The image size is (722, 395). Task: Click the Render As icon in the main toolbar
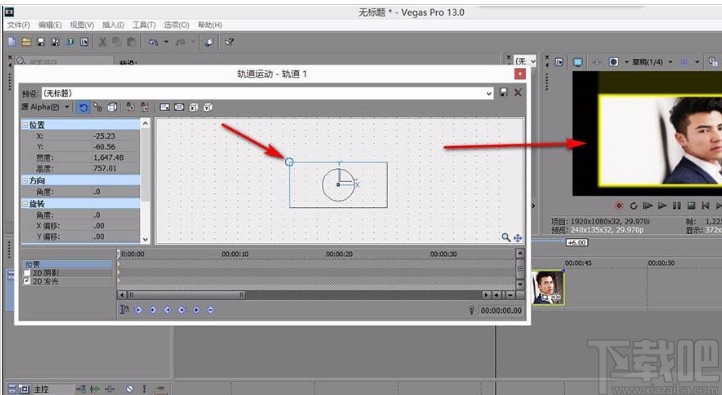point(70,42)
